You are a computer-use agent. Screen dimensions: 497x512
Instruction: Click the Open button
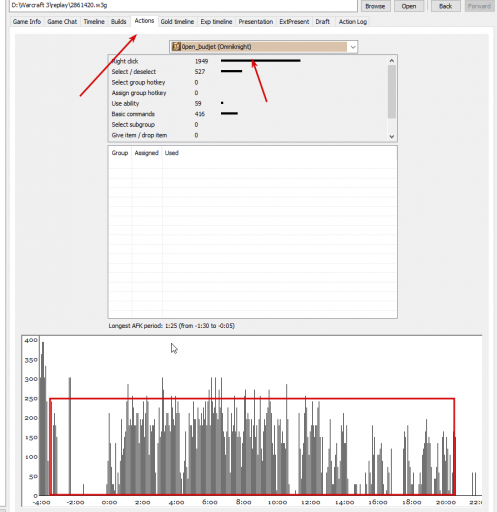[409, 6]
